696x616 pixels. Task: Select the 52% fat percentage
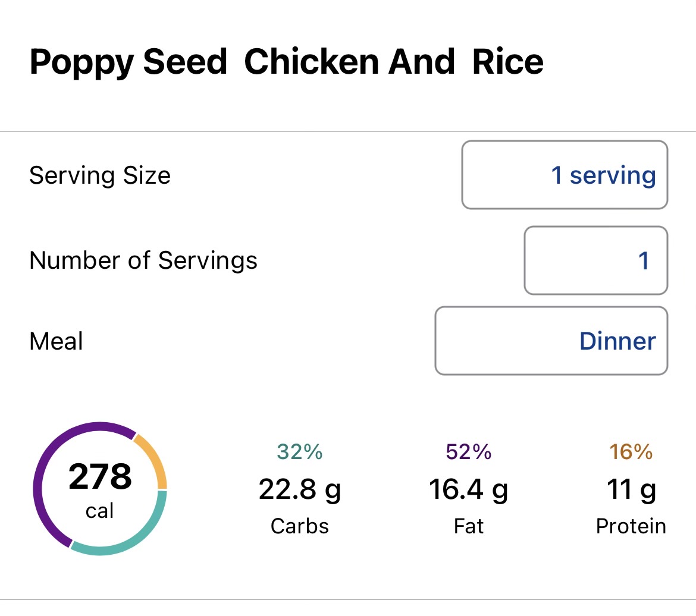click(468, 452)
